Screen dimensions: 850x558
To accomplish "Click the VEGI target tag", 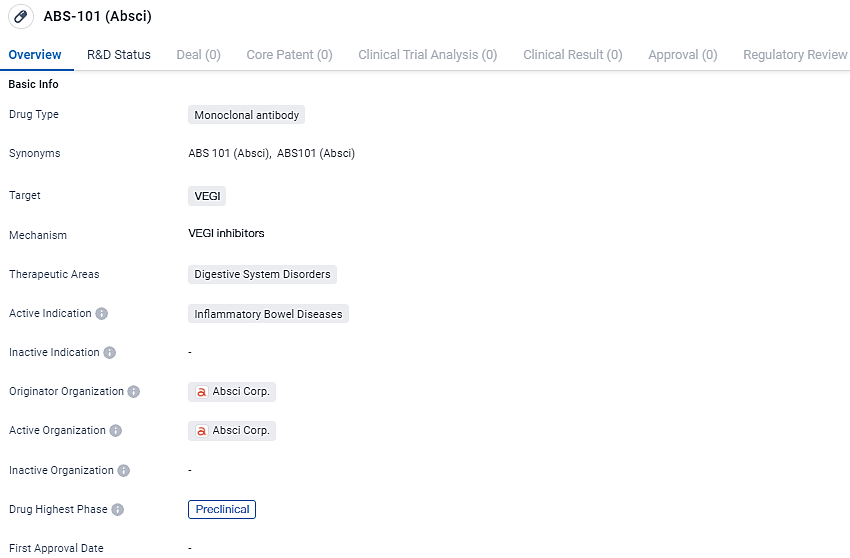I will pos(207,196).
